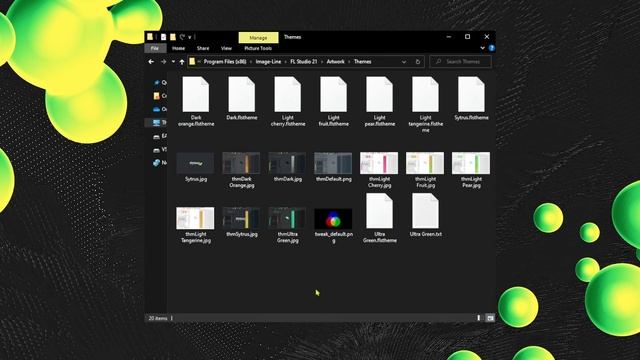640x360 pixels.
Task: Select the Dark.flstheme file icon
Action: click(x=242, y=94)
